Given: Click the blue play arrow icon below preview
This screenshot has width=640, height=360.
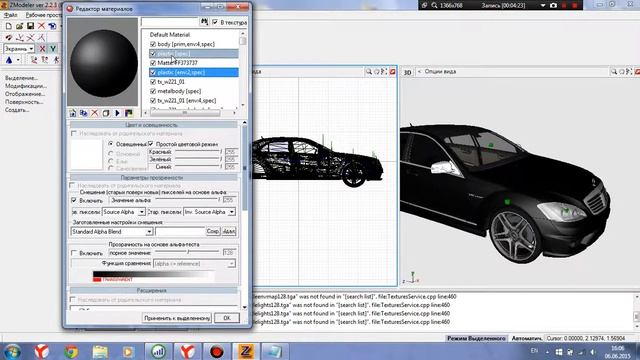Looking at the screenshot, I should click(x=117, y=113).
